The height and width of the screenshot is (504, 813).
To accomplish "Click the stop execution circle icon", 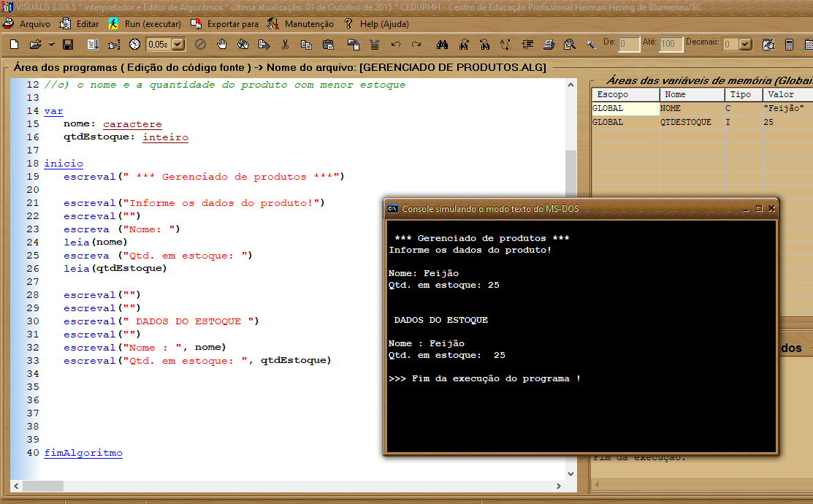I will pos(201,45).
